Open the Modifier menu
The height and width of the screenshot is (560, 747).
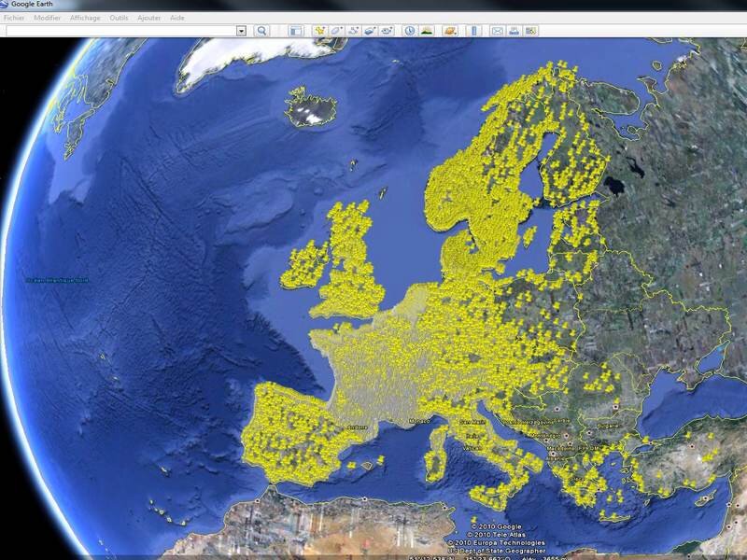(x=48, y=18)
